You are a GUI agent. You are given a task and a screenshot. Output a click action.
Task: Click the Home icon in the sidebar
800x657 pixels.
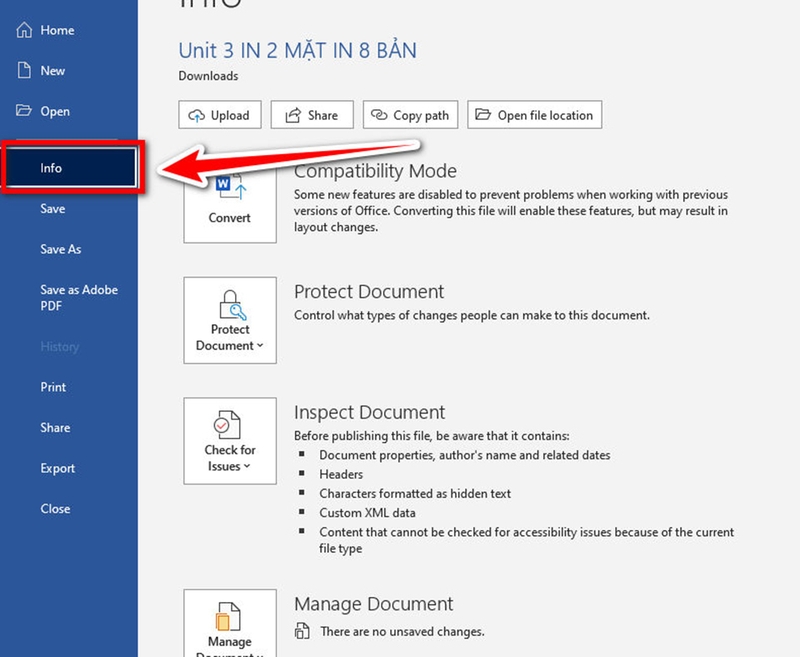coord(24,31)
